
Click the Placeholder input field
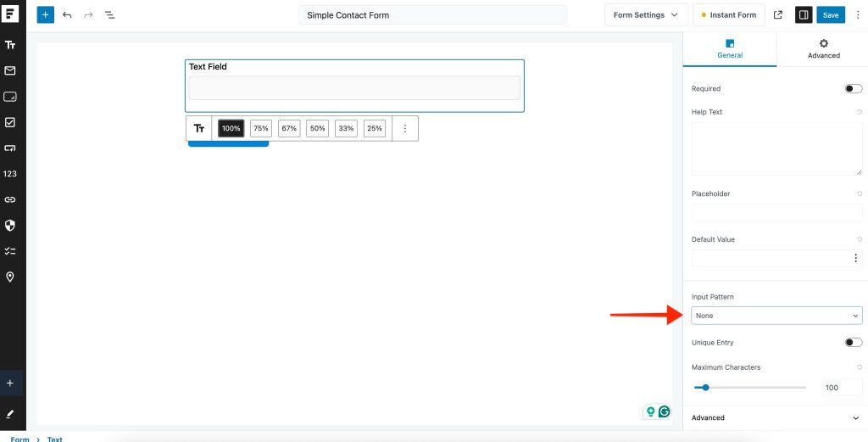[x=776, y=213]
